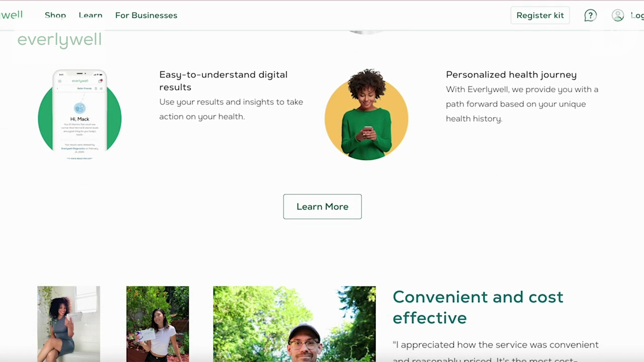Click the Easy-to-understand digital results heading
Viewport: 644px width, 362px height.
(223, 80)
